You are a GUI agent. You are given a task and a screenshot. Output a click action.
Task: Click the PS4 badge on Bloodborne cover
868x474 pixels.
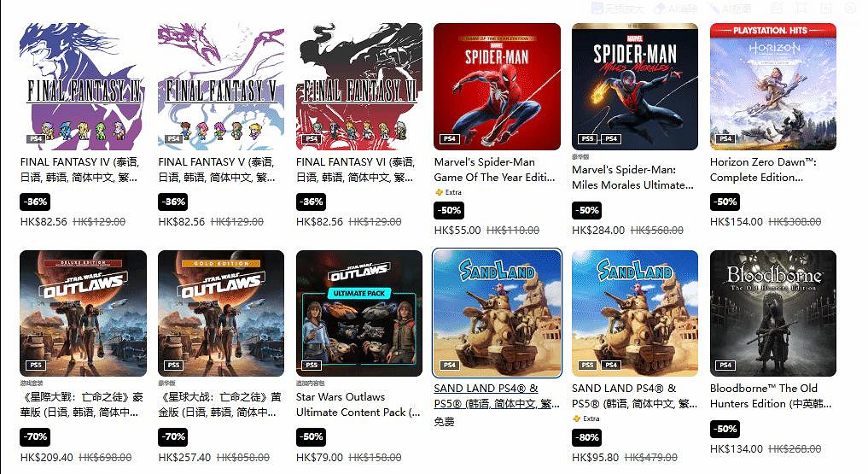[725, 365]
